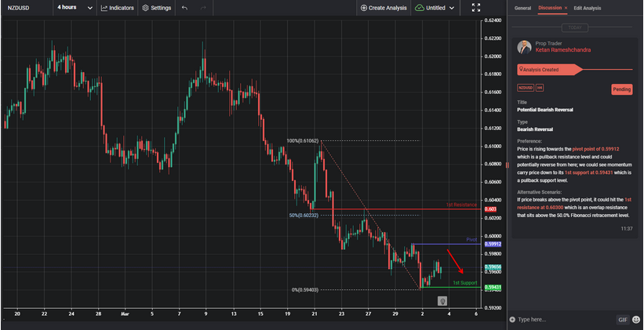Select the Pivot line label

[471, 239]
